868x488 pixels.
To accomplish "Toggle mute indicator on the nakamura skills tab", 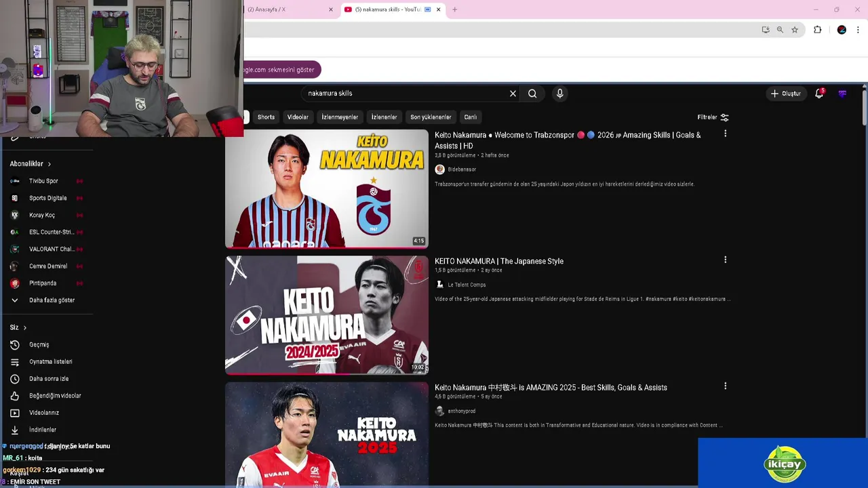I will (x=428, y=9).
